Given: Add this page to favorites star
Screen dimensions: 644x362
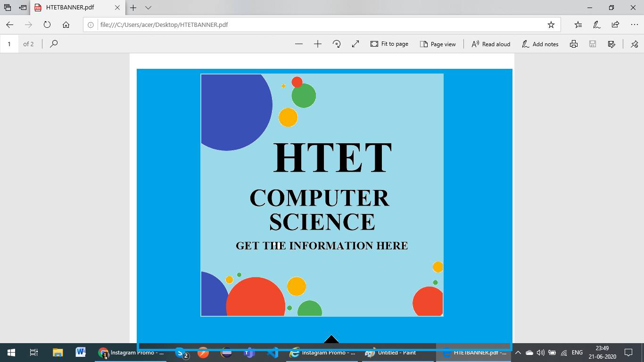Looking at the screenshot, I should coord(551,25).
